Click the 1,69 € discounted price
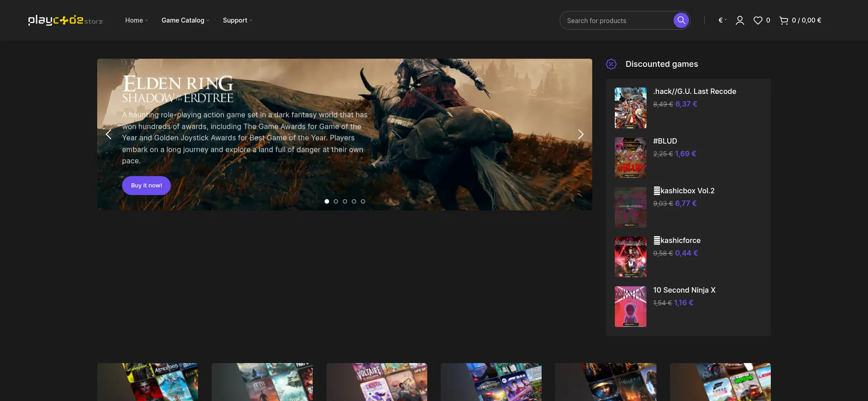Viewport: 868px width, 401px height. pos(685,154)
